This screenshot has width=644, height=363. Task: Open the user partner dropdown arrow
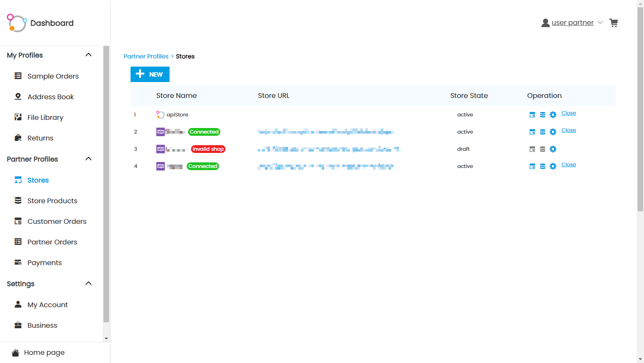(x=600, y=22)
